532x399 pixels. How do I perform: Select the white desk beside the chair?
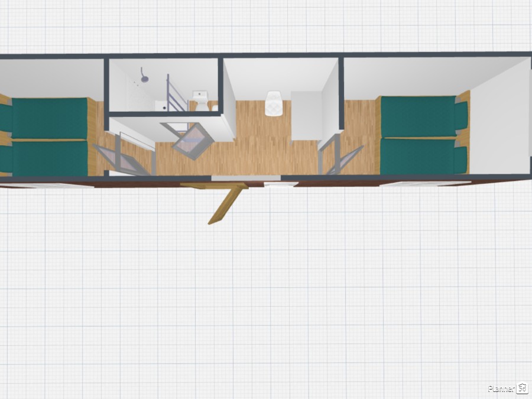[x=306, y=115]
